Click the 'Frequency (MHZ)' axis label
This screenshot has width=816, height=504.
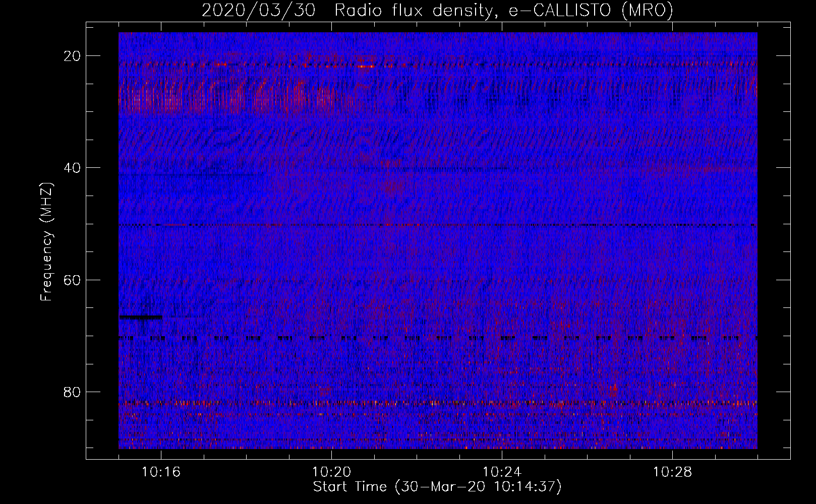(46, 242)
